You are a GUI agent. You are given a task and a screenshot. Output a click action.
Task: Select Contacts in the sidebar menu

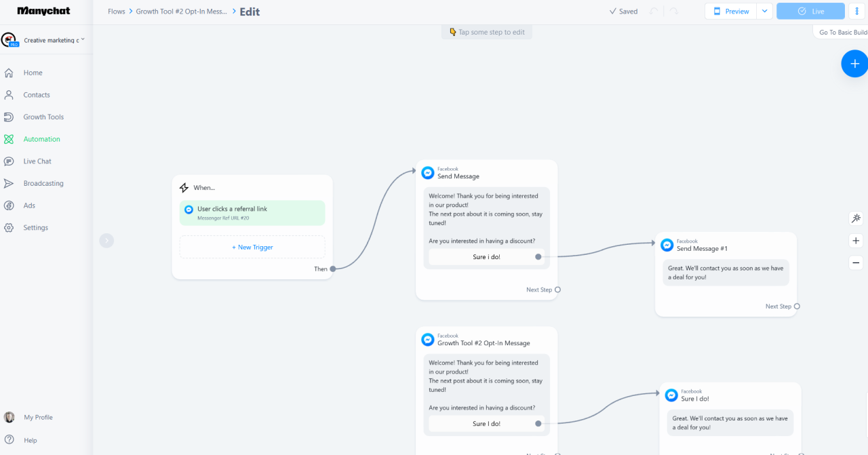(37, 95)
